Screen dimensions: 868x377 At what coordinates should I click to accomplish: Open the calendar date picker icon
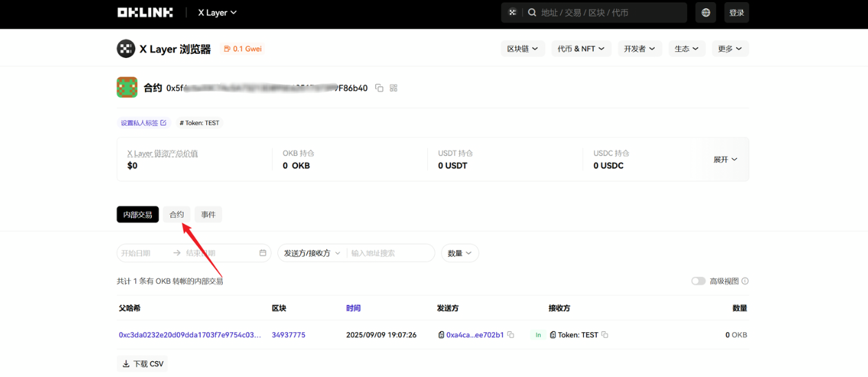coord(263,253)
